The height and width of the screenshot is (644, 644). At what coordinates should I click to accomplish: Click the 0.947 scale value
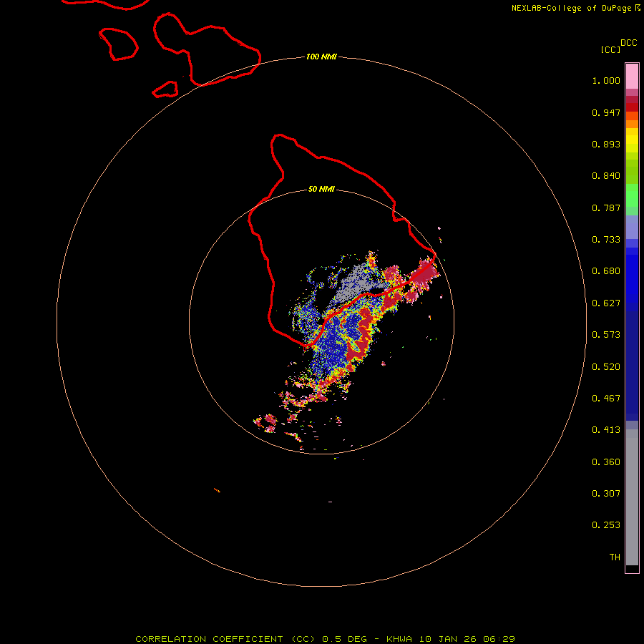606,112
